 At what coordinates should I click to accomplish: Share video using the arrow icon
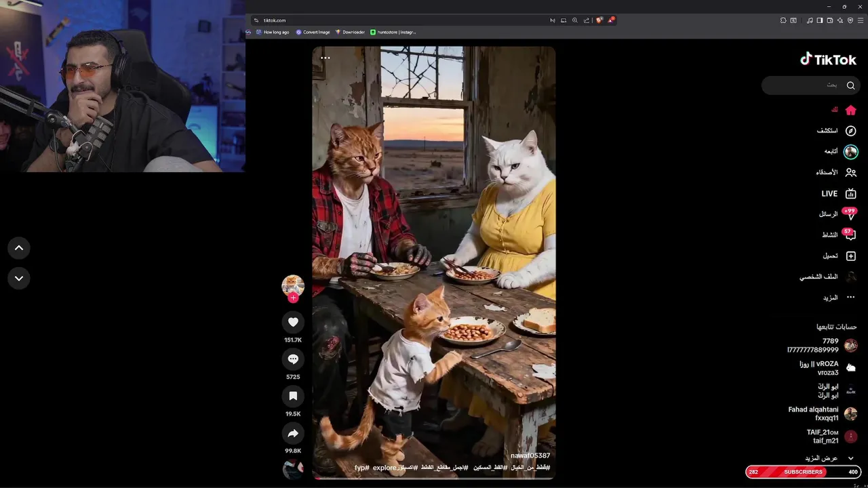pos(293,433)
